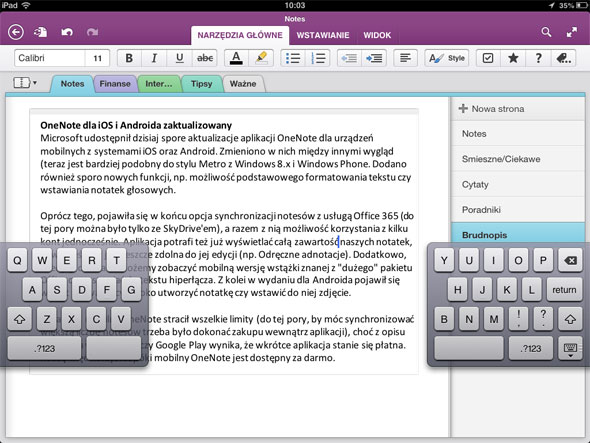Viewport: 590px width, 443px height.
Task: Tap the exclamation mark key
Action: click(519, 319)
